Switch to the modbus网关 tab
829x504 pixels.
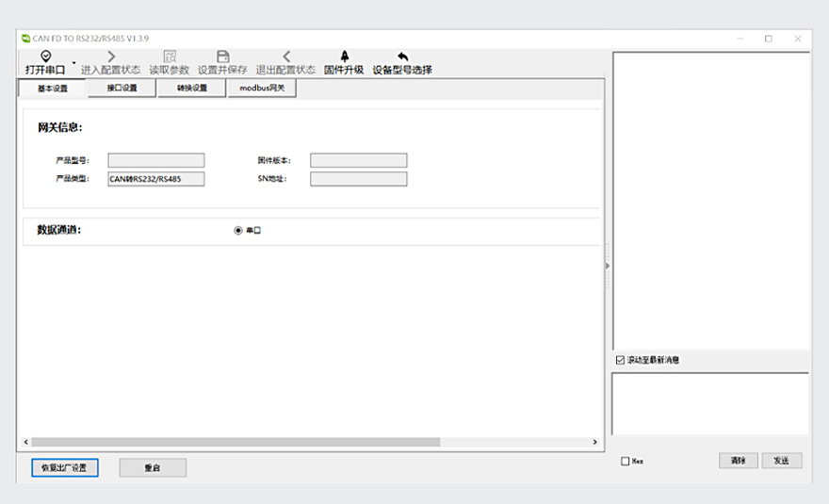point(262,89)
